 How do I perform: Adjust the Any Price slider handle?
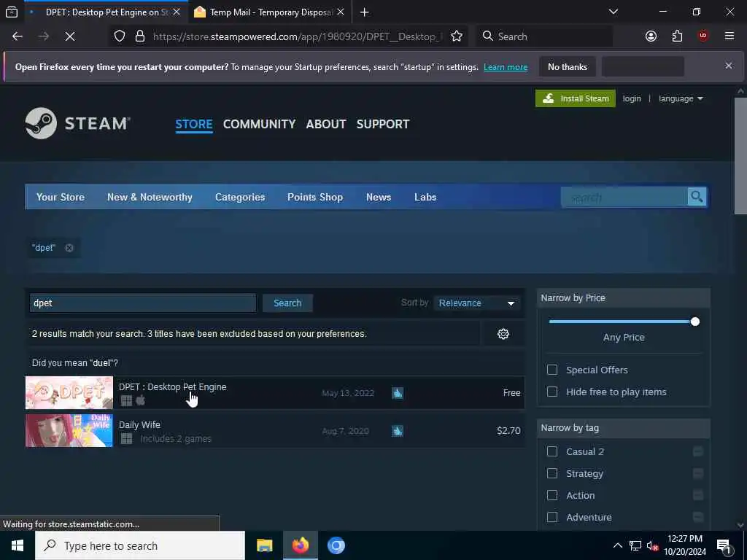click(x=695, y=322)
